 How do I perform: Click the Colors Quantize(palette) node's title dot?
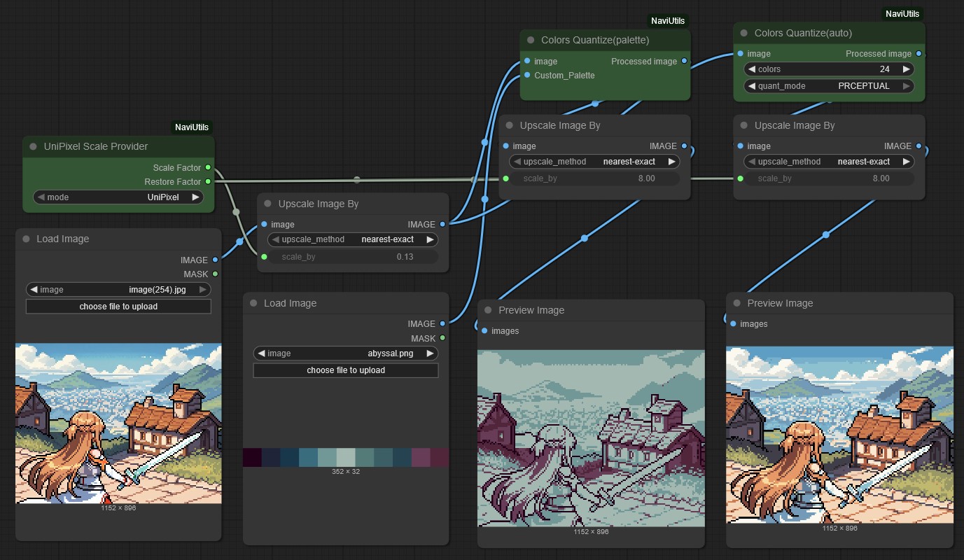[531, 40]
